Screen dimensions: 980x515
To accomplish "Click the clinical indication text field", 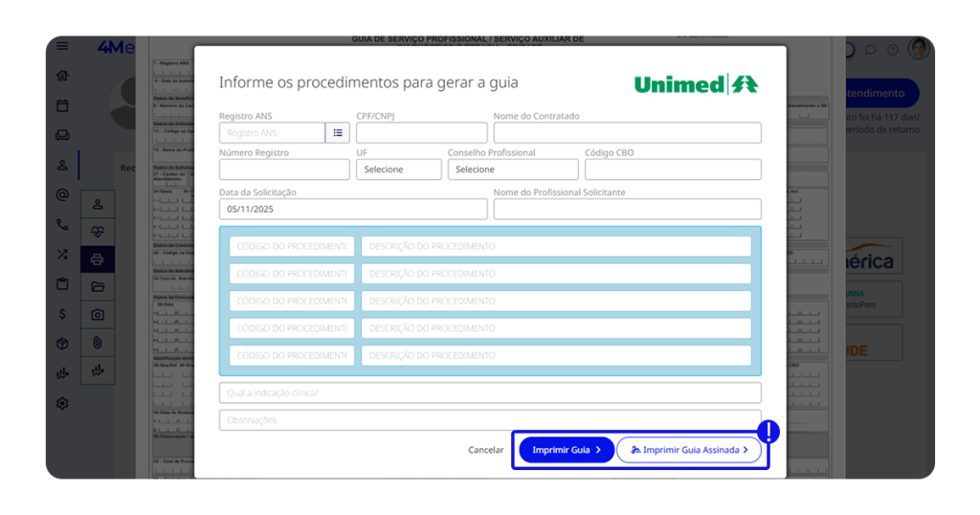I will (x=489, y=392).
